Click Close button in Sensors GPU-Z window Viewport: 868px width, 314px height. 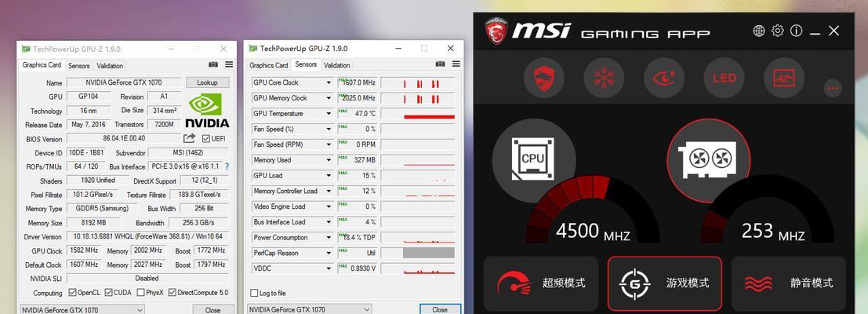point(440,309)
